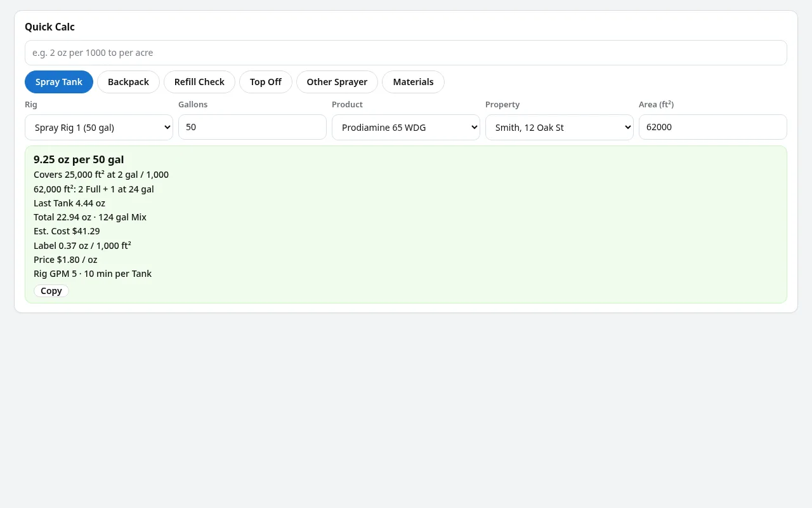
Task: Click the 'Est. Cost $41.29' line
Action: click(x=67, y=231)
